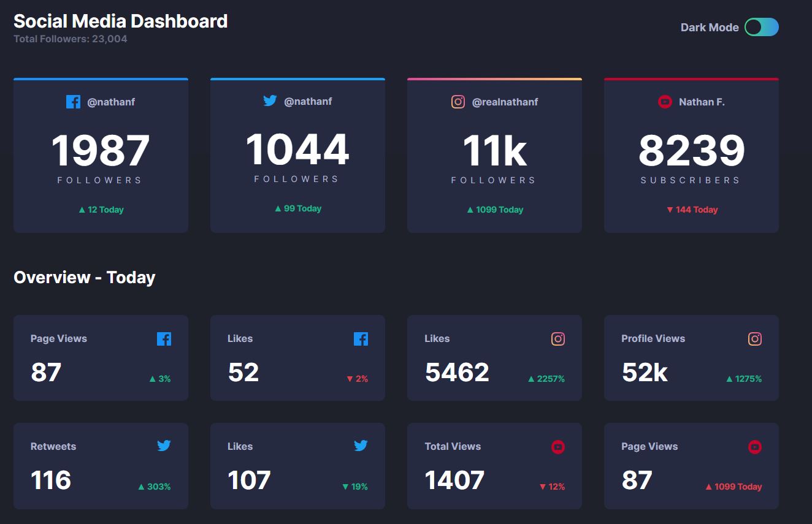This screenshot has height=524, width=812.
Task: Click the Facebook icon in the Likes 52 card
Action: (x=361, y=338)
